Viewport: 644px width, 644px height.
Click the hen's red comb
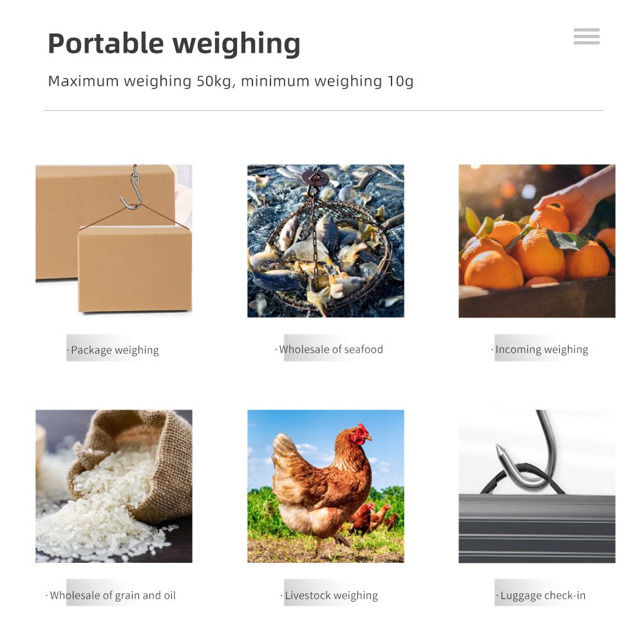tap(361, 431)
